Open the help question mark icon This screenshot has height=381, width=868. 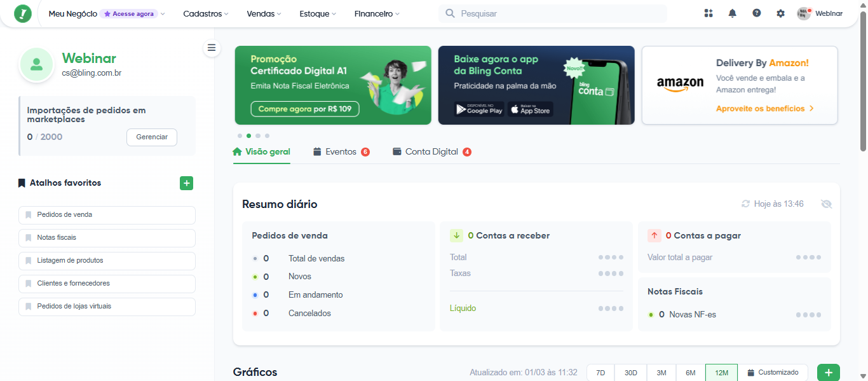757,13
